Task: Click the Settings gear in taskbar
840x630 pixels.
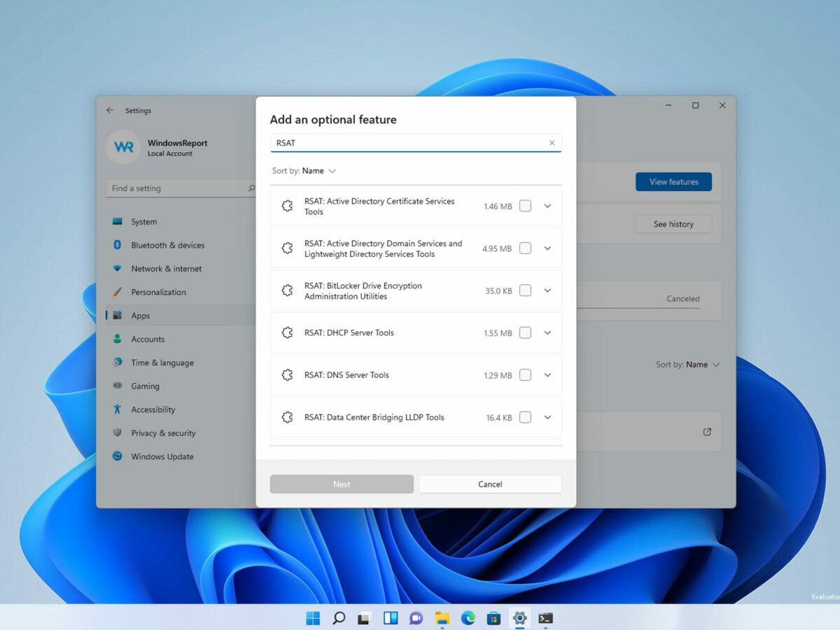Action: (x=519, y=618)
